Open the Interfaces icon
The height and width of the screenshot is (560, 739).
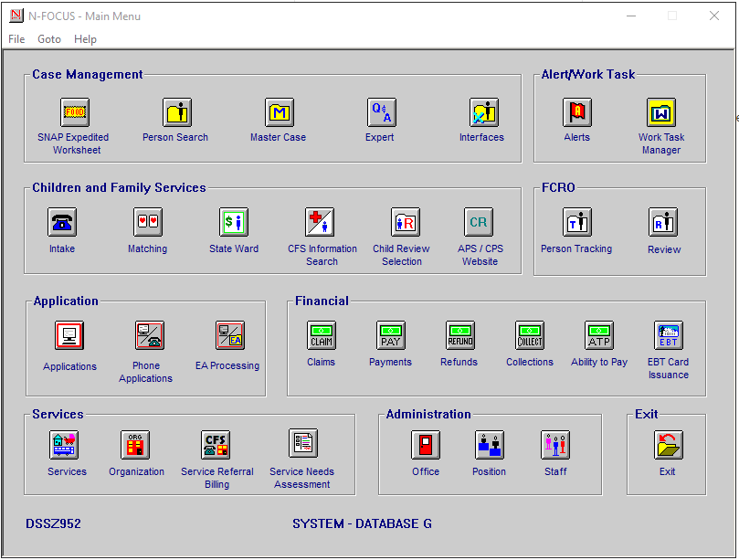(483, 112)
